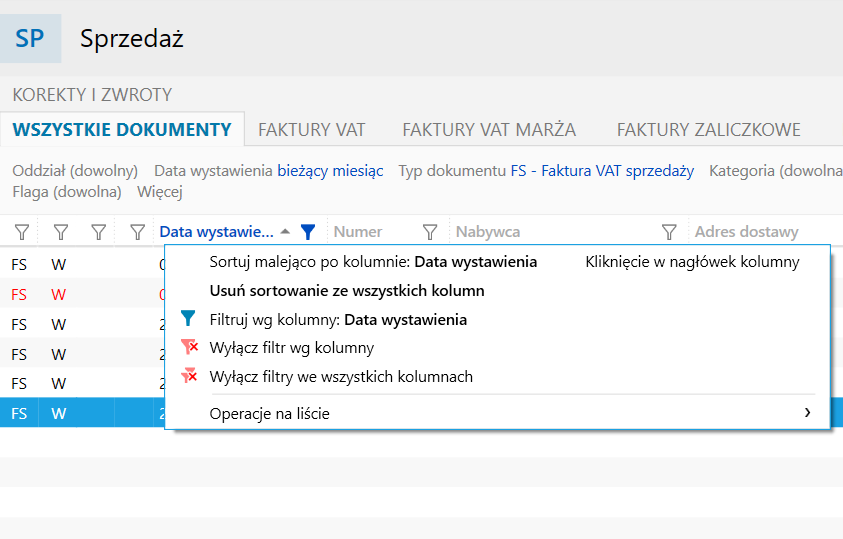This screenshot has height=539, width=843.
Task: Choose Sortuj malejąco po kolumnie
Action: pyautogui.click(x=373, y=262)
